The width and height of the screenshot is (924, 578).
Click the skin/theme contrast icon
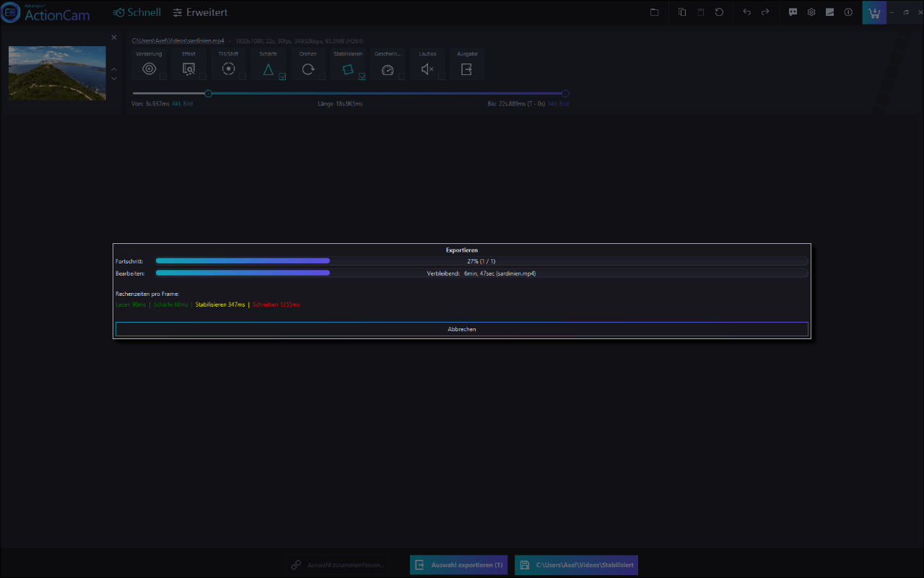click(830, 12)
